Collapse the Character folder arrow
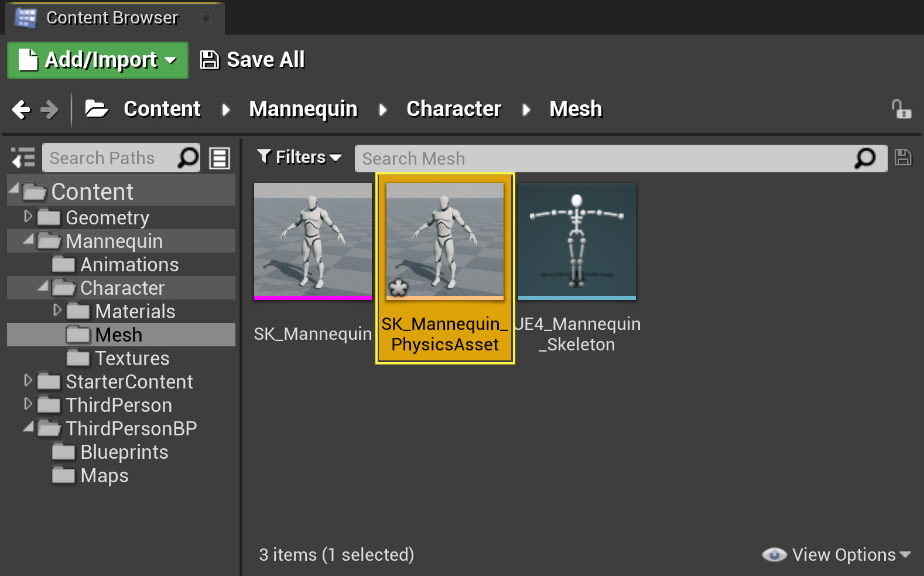924x576 pixels. [x=43, y=285]
